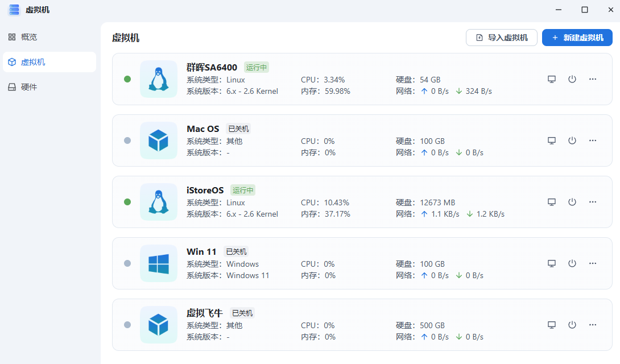Click the Windows 11 system version text
This screenshot has width=620, height=364.
248,275
